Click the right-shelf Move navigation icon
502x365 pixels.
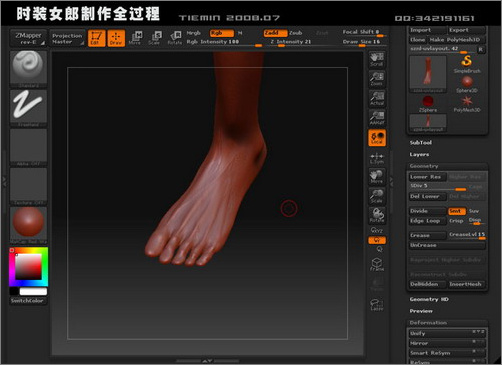[x=377, y=177]
